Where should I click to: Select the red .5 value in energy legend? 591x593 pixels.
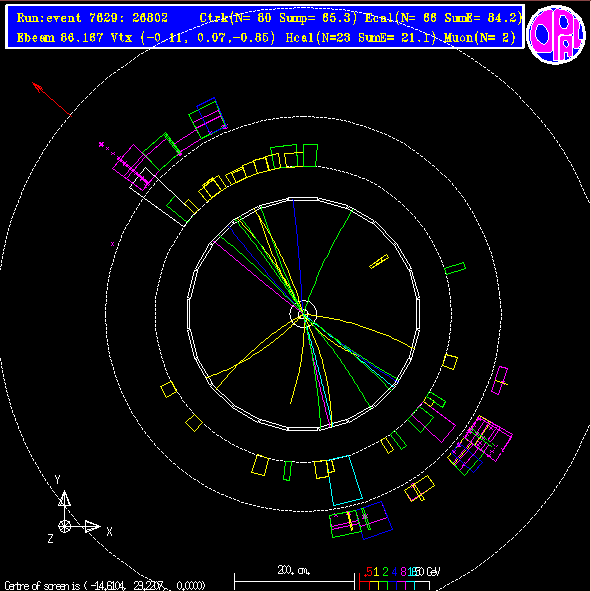(368, 571)
